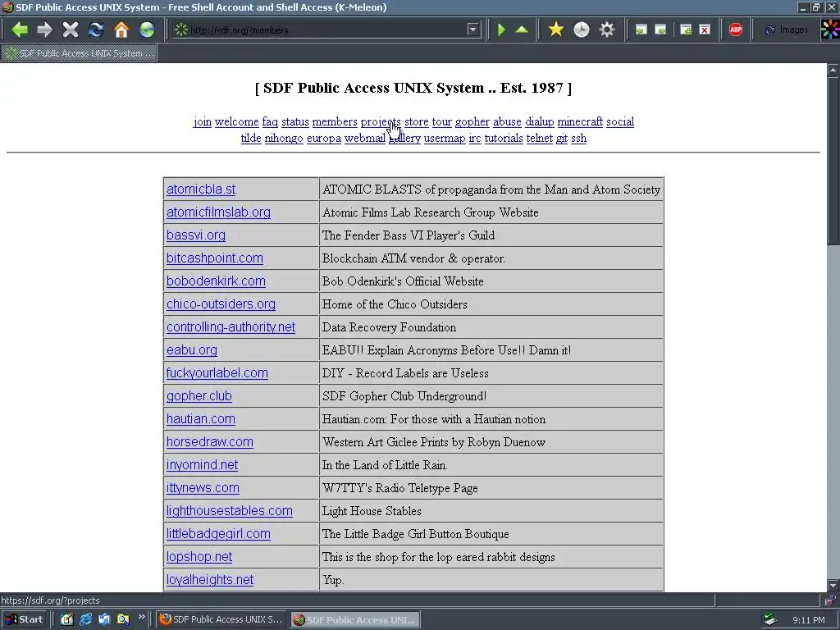Open the tutorials link
Screen dimensions: 840x630
click(x=504, y=138)
